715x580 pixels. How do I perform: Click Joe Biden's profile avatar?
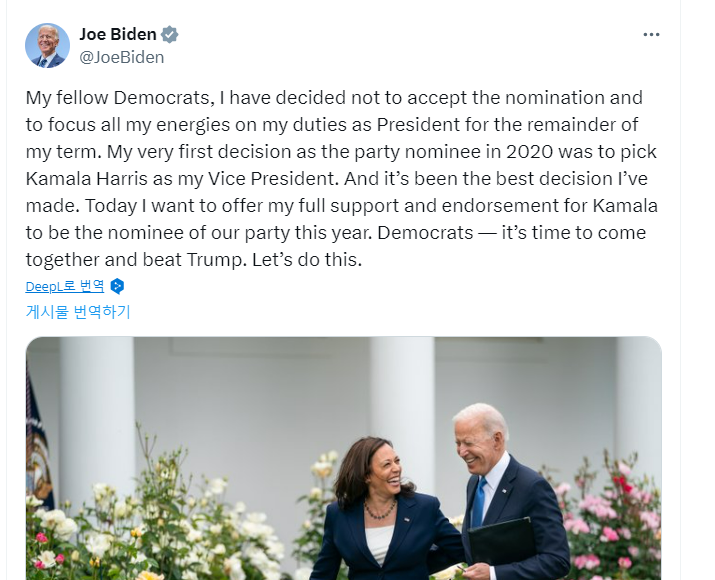point(47,45)
